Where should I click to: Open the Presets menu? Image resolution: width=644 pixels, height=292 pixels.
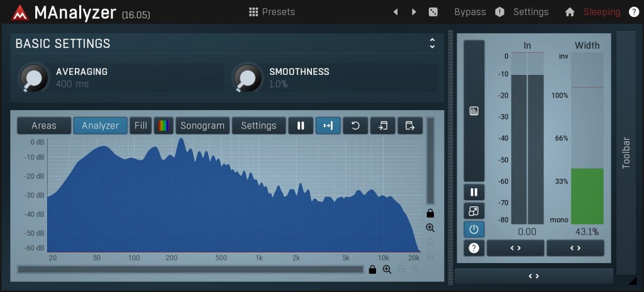[x=272, y=12]
